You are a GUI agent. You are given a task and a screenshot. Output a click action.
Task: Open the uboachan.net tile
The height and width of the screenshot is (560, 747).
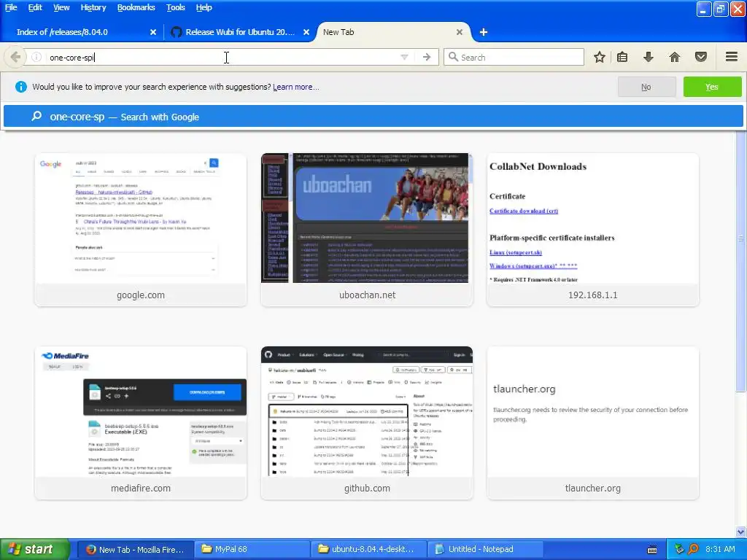(x=367, y=230)
